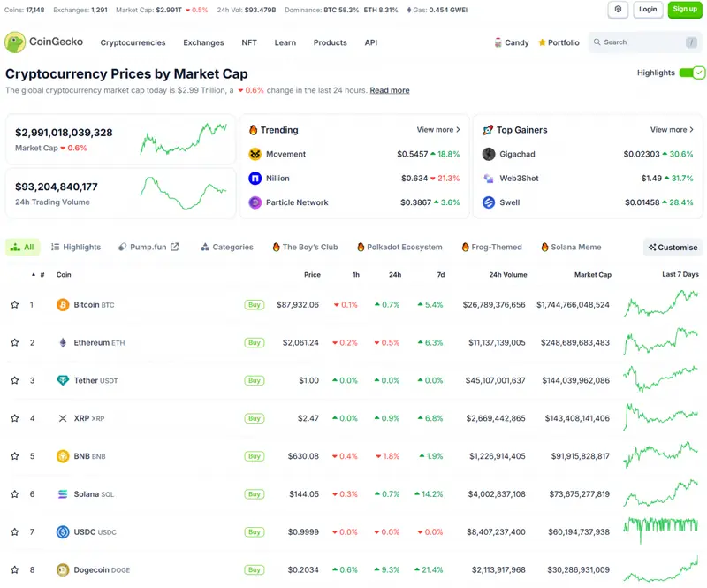
Task: Click the Gas price ethereum icon
Action: [409, 10]
